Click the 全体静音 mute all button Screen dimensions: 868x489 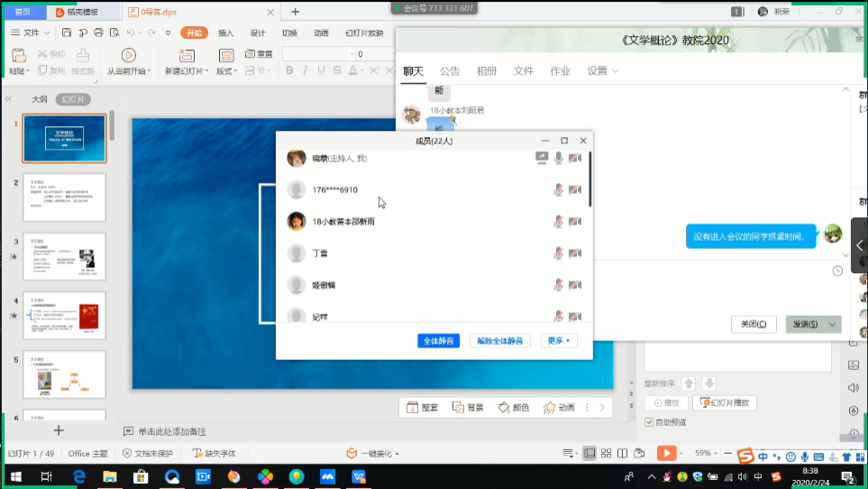(438, 341)
